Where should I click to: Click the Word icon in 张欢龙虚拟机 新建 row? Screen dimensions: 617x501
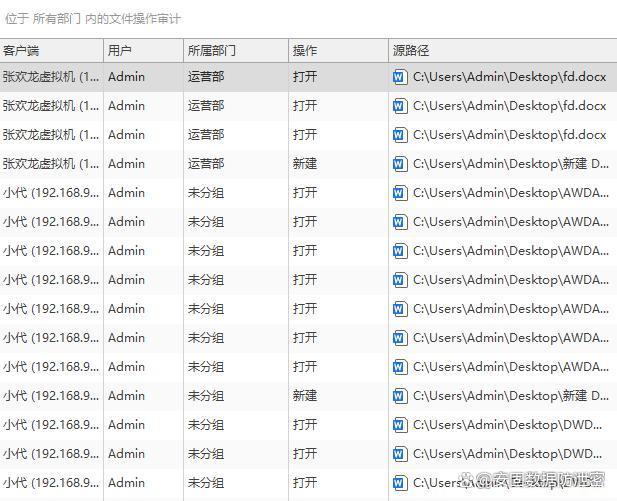tap(399, 164)
